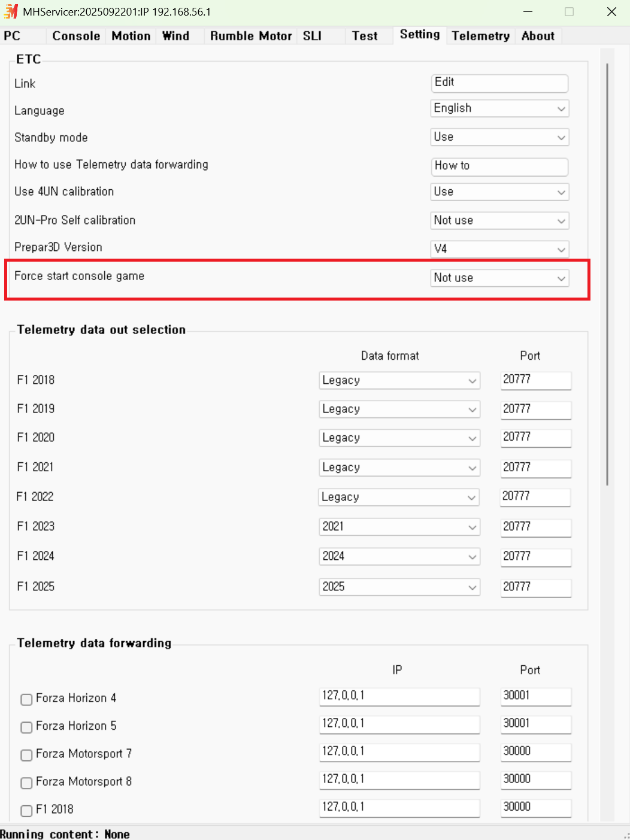The image size is (630, 840).
Task: Open the Motion tab
Action: tap(131, 36)
